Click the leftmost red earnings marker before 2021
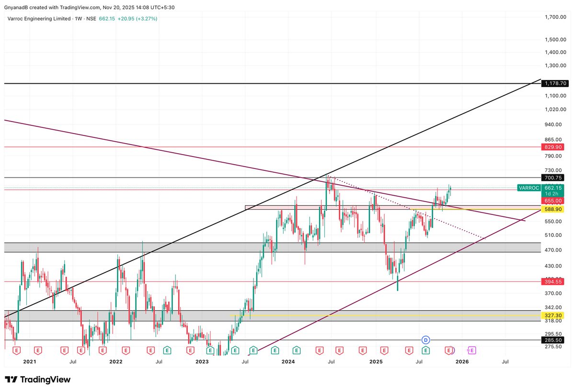 click(16, 351)
